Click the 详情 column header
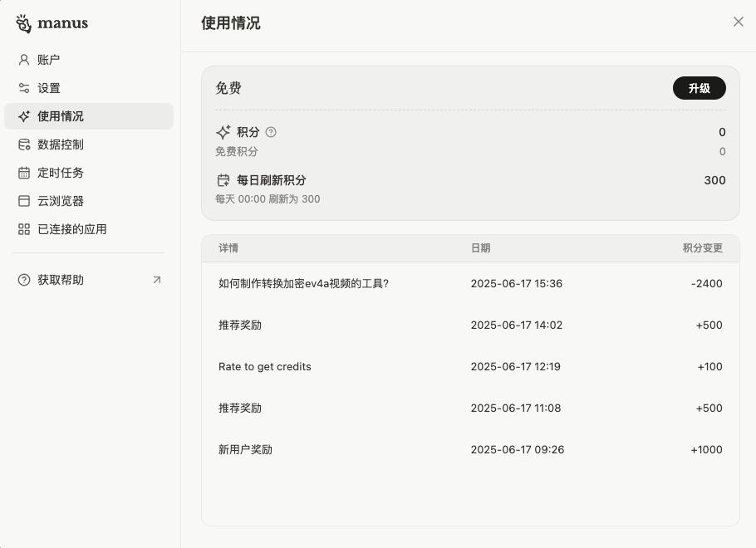 click(228, 247)
